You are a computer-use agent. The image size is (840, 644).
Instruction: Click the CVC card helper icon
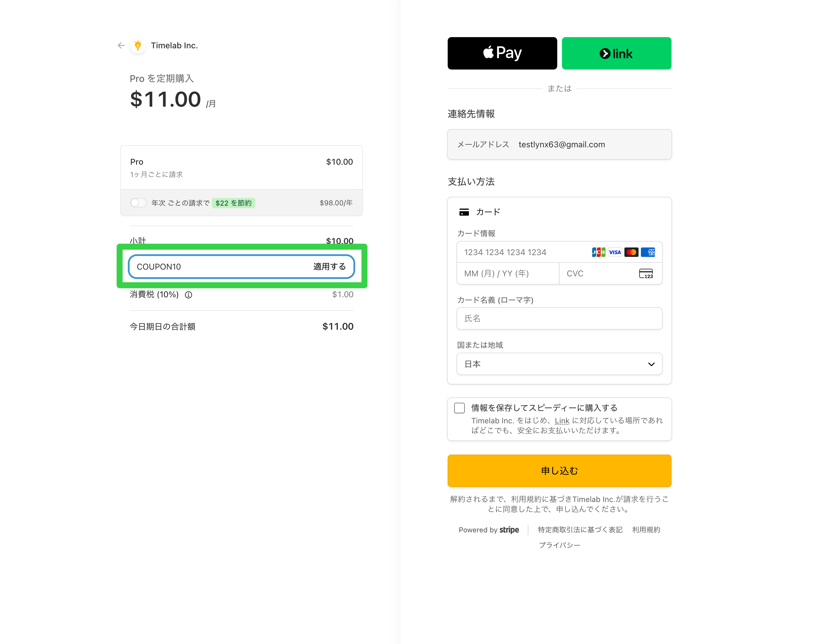click(646, 274)
